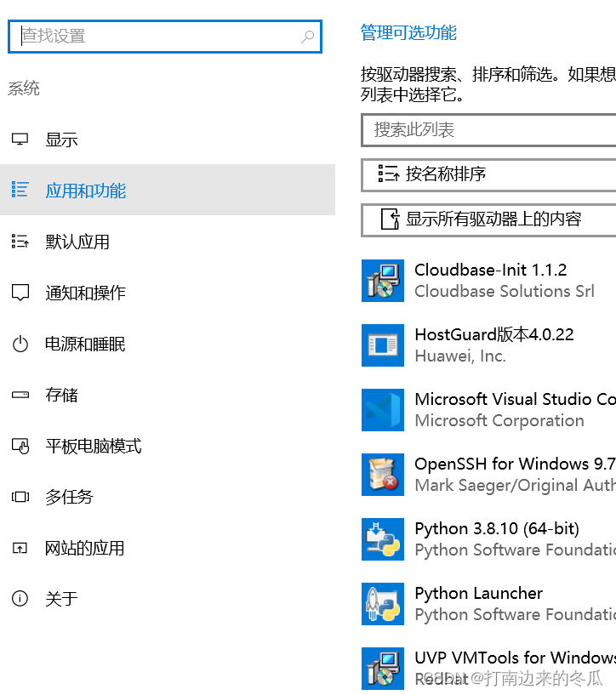
Task: Click the OpenSSH for Windows icon
Action: (383, 475)
